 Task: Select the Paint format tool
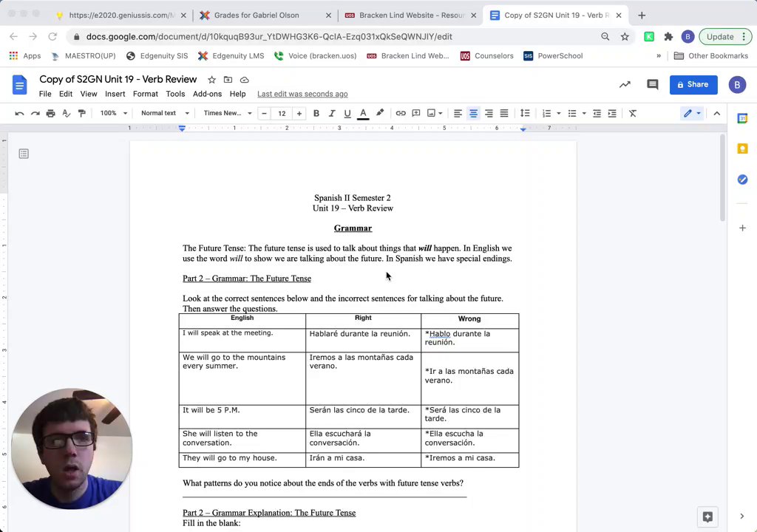coord(81,114)
